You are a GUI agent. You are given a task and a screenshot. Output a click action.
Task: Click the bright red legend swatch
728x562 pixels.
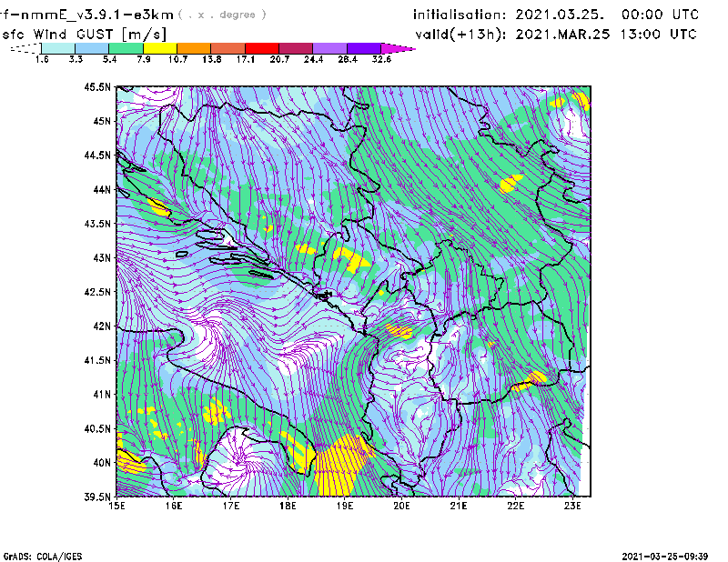click(262, 48)
